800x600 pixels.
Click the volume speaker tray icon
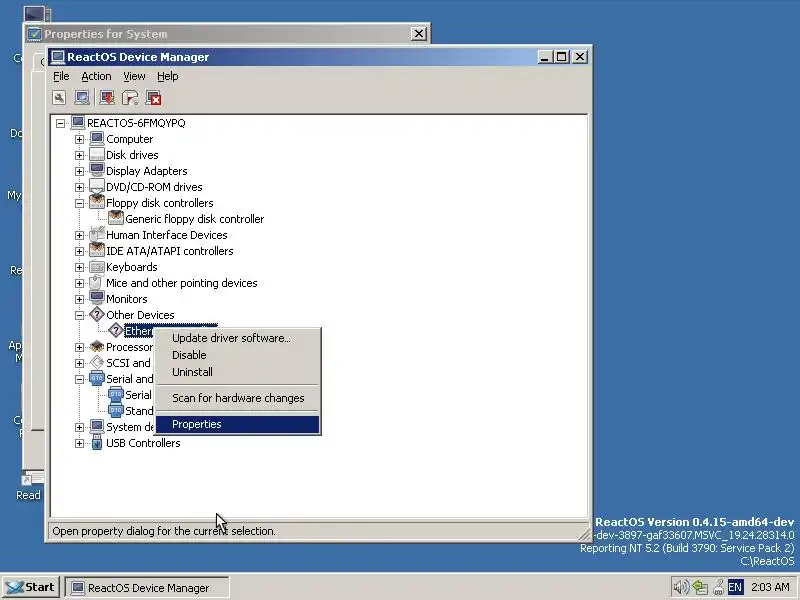[x=681, y=587]
